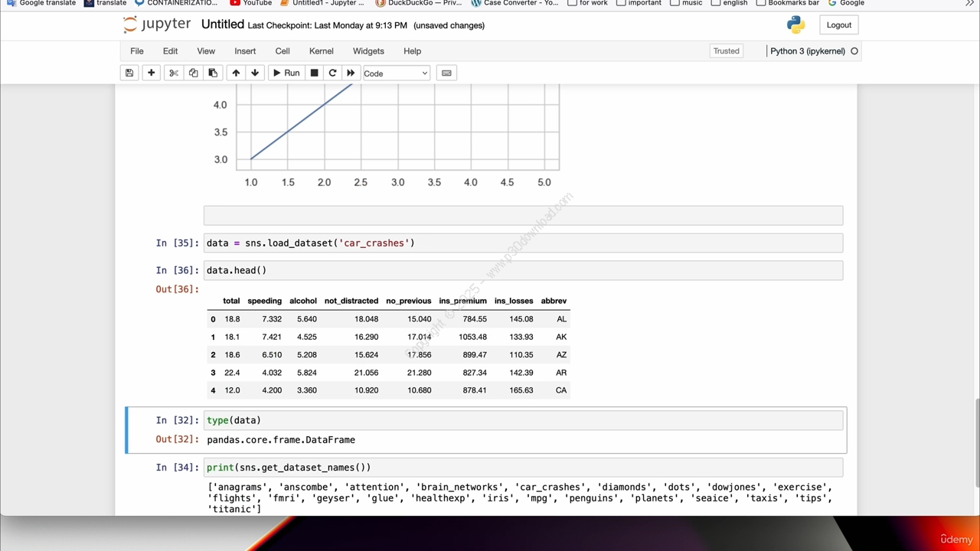Click the Python logo icon

[x=795, y=25]
